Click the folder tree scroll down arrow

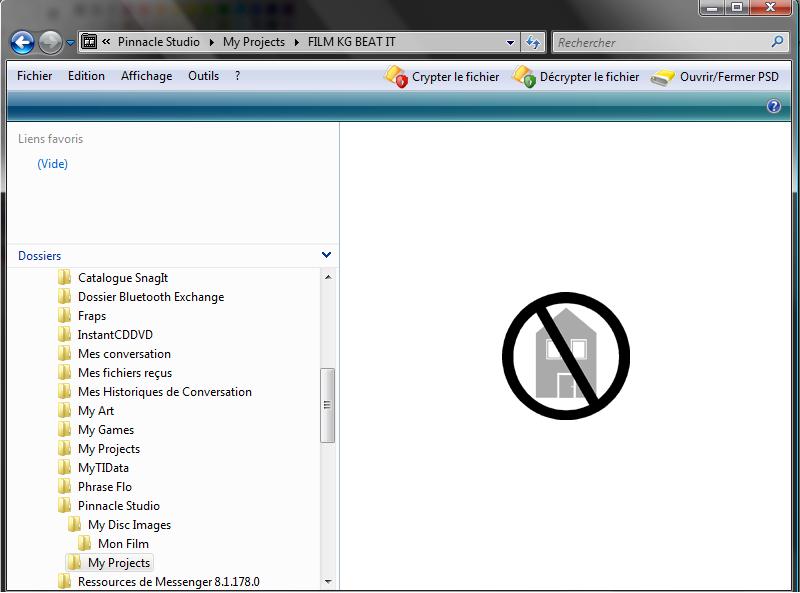328,581
